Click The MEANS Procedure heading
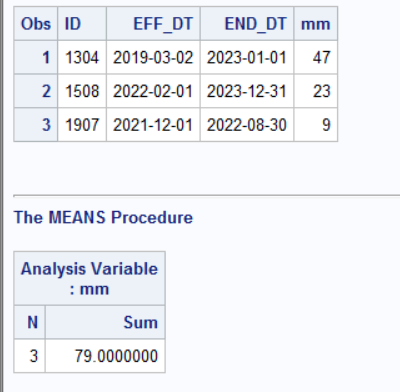The height and width of the screenshot is (392, 400). pos(103,217)
